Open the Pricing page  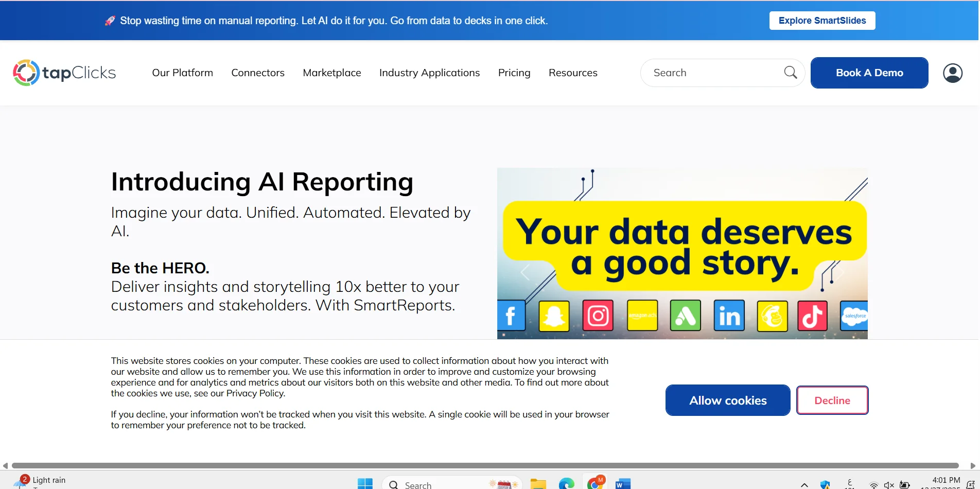click(x=514, y=73)
